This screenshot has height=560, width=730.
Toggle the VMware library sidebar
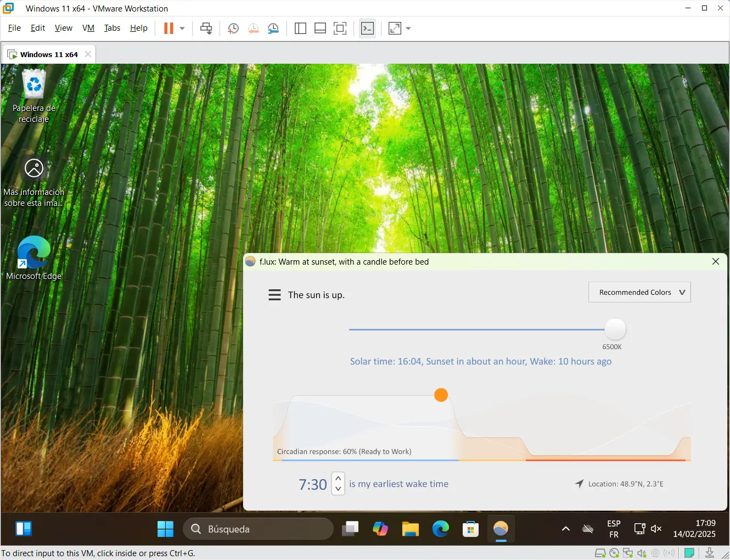tap(300, 29)
